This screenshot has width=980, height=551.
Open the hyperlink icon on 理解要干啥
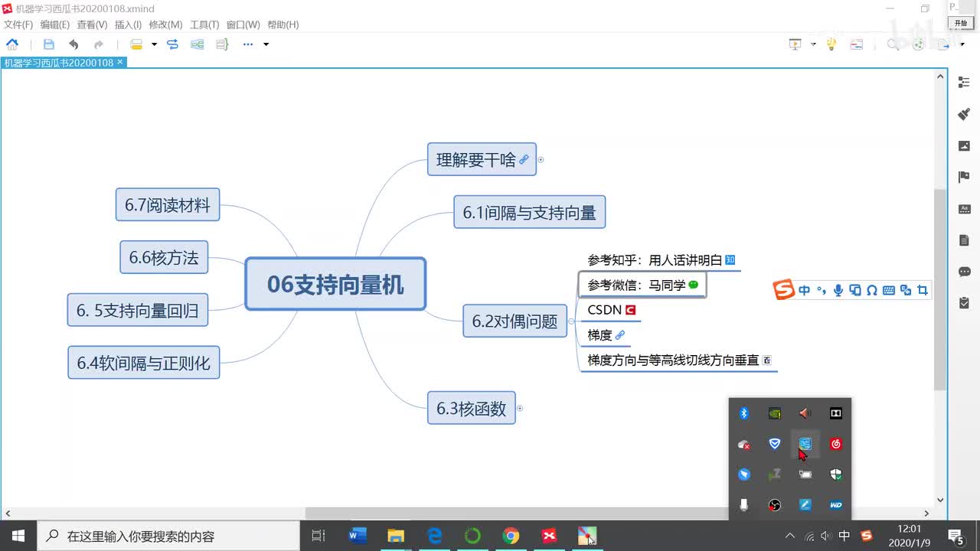point(524,160)
